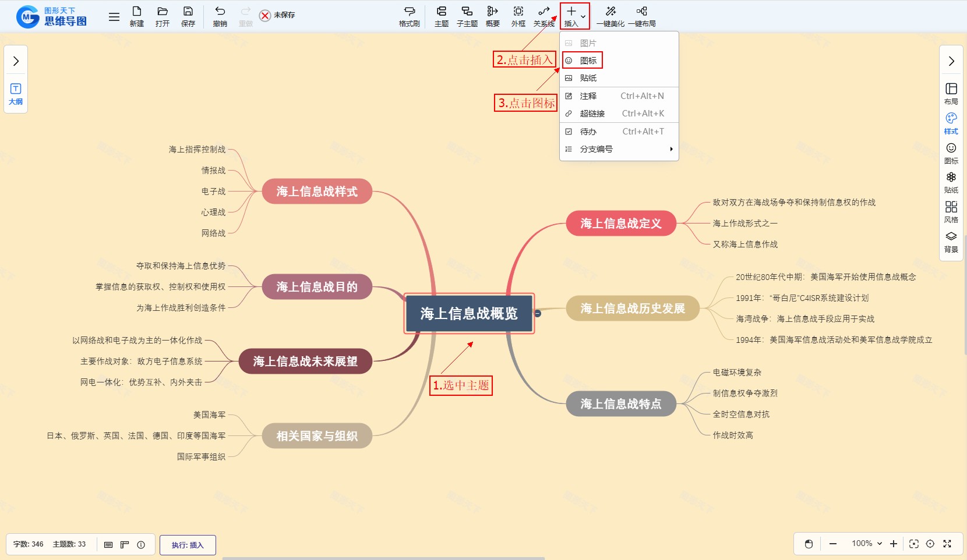Toggle mouse mode icon in zoom bar

coord(809,544)
